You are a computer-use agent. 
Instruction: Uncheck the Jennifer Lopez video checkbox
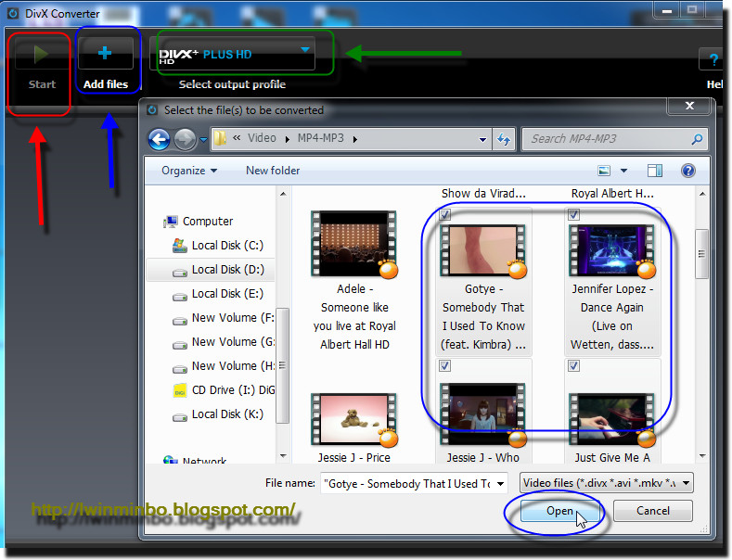click(x=573, y=215)
